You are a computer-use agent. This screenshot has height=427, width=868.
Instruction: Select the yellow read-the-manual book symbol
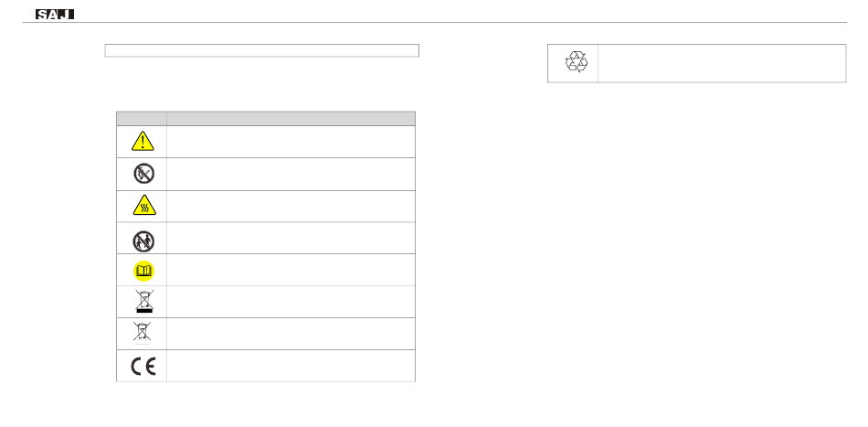[x=144, y=271]
